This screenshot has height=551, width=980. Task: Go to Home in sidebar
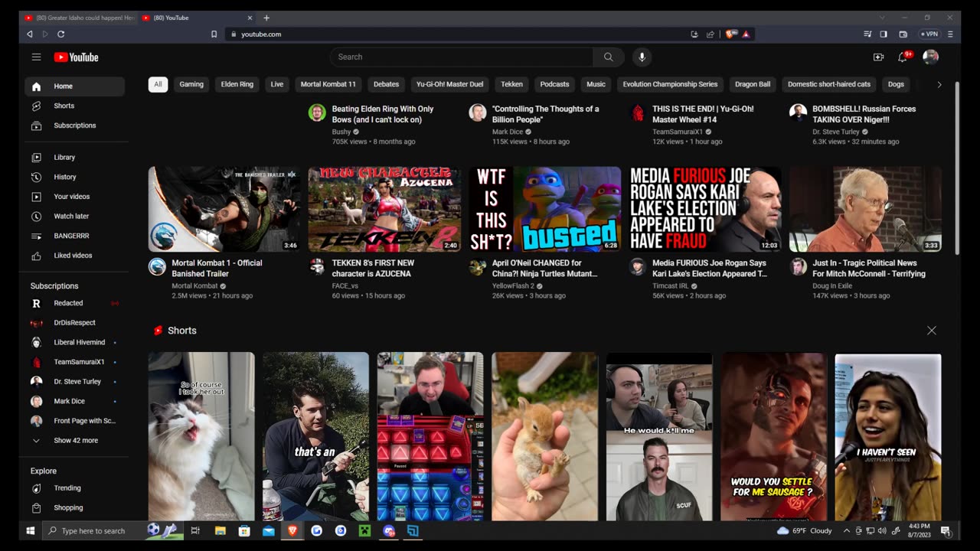75,86
